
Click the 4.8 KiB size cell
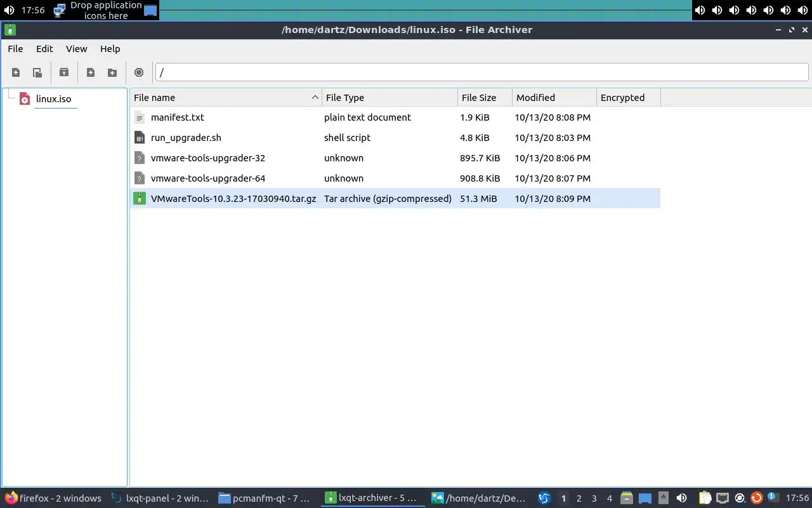tap(475, 138)
